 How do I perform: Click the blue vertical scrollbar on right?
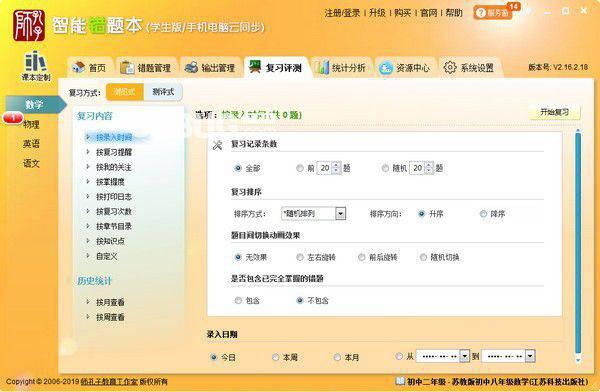(578, 245)
